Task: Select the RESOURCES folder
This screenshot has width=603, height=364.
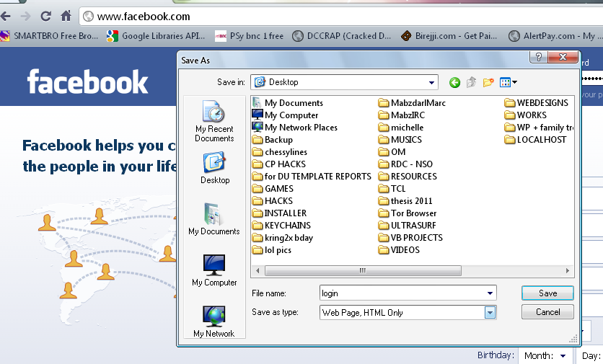Action: (408, 177)
